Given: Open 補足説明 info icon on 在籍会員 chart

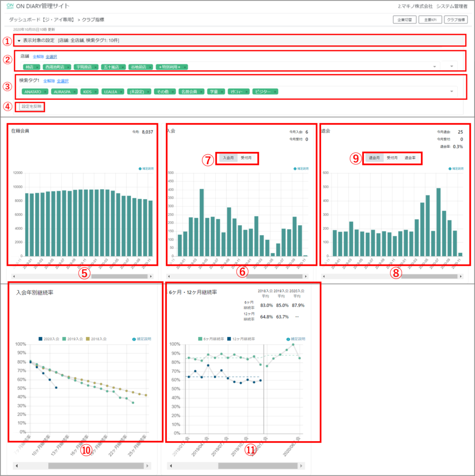Looking at the screenshot, I should click(x=140, y=169).
